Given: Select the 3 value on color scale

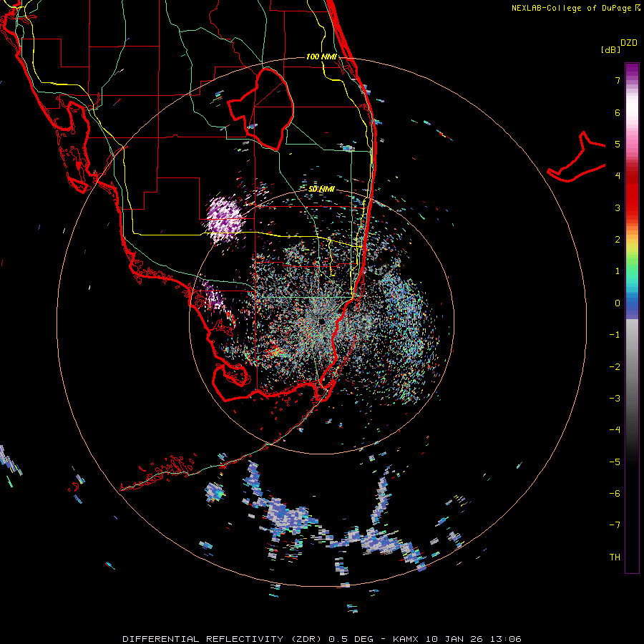Looking at the screenshot, I should coord(618,208).
